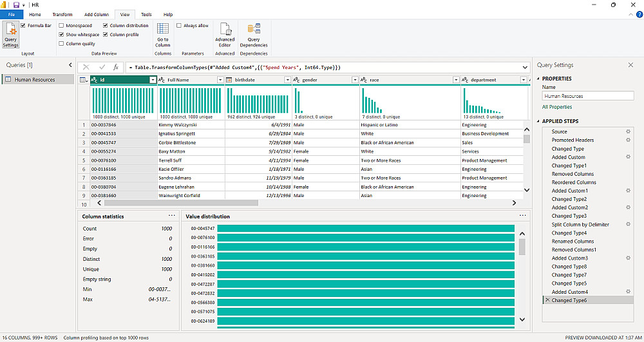This screenshot has width=644, height=342.
Task: Click the save icon in title bar
Action: click(x=16, y=5)
